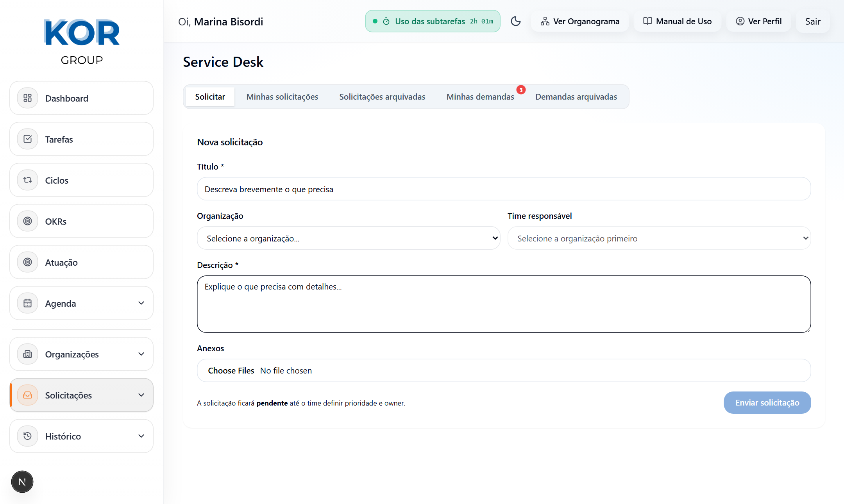Select the Dashboard grid icon

pos(27,98)
